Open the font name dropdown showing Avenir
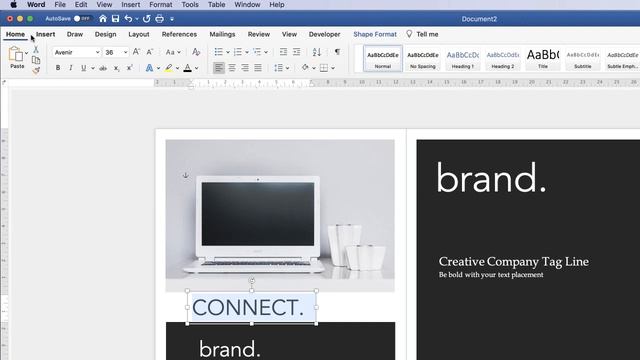The height and width of the screenshot is (360, 640). point(97,52)
